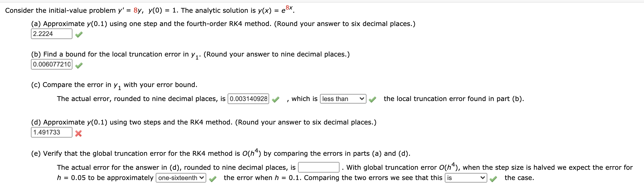Open the 'is' verification dropdown
This screenshot has width=644, height=190.
pyautogui.click(x=466, y=178)
